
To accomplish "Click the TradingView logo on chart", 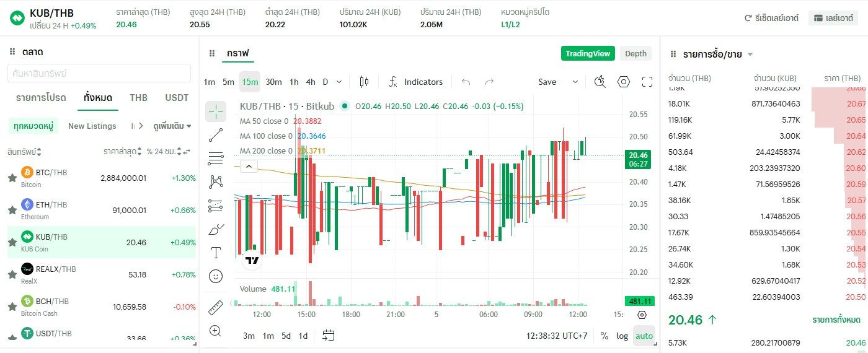I will point(252,261).
